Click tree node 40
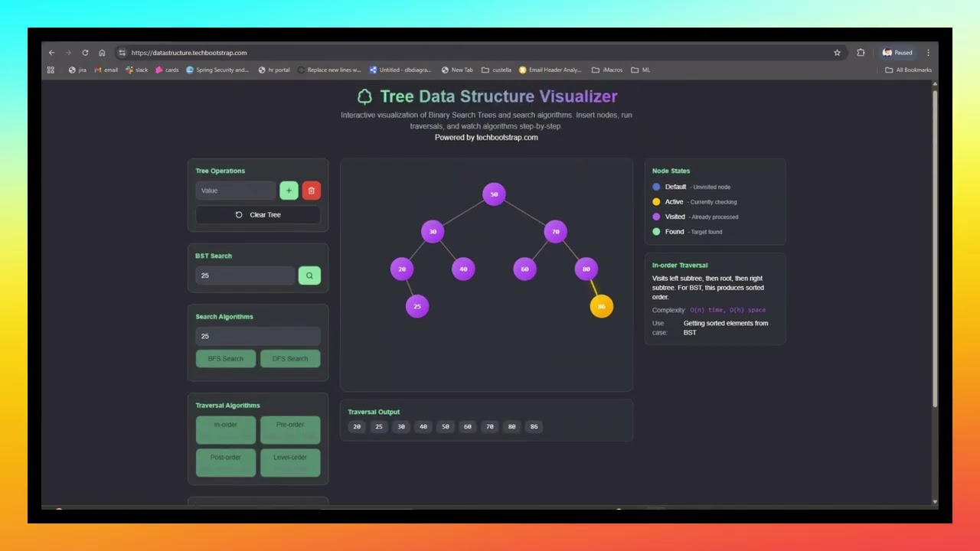This screenshot has height=551, width=980. click(463, 269)
